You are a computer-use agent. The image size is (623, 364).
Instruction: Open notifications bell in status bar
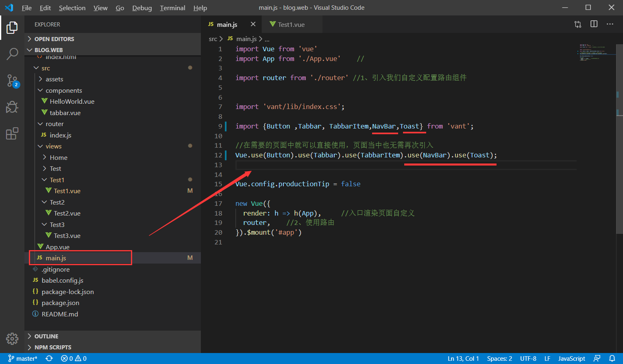(612, 358)
